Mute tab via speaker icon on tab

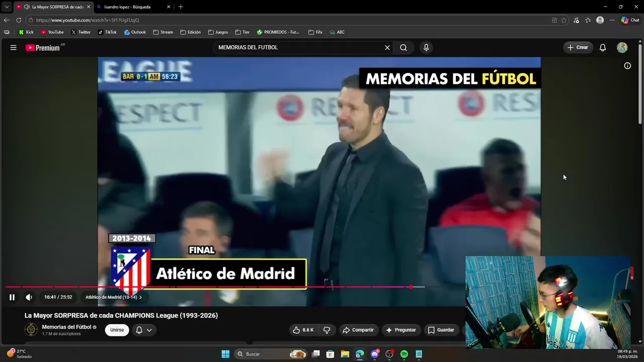pos(27,7)
